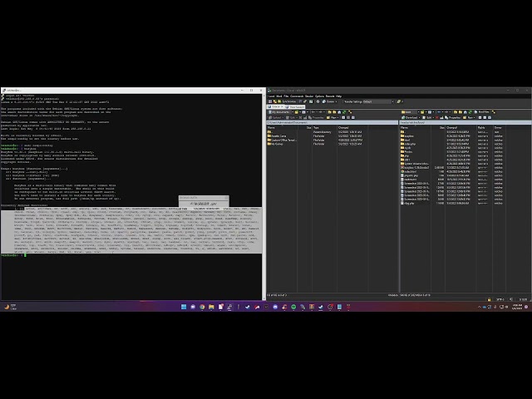Open the Help menu in WinSCP
The image size is (532, 399).
coord(338,96)
